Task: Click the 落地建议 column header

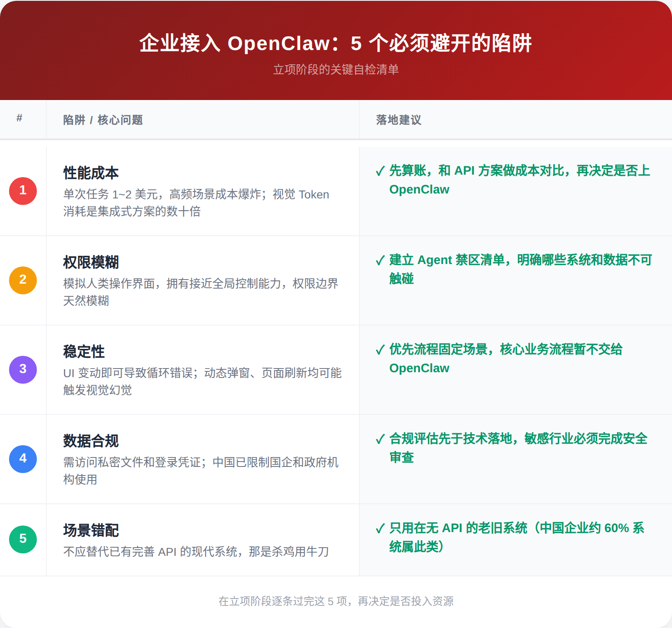Action: (x=399, y=120)
